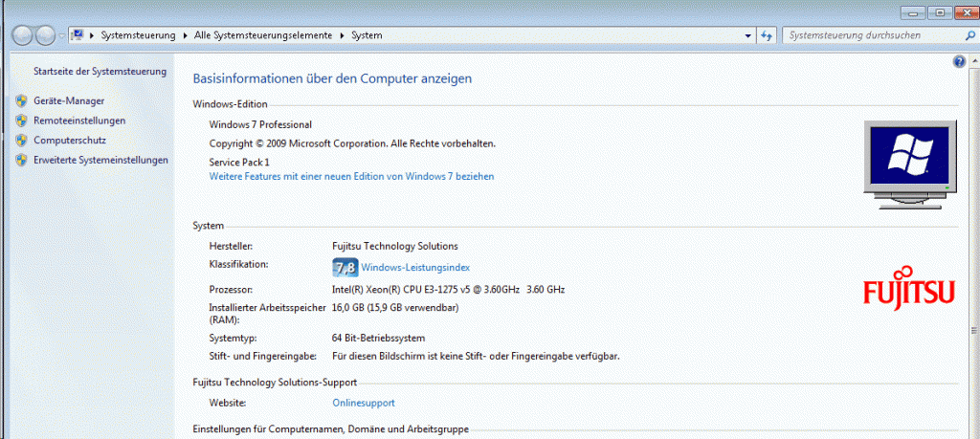Expand arrow before System breadcrumb

(x=343, y=35)
